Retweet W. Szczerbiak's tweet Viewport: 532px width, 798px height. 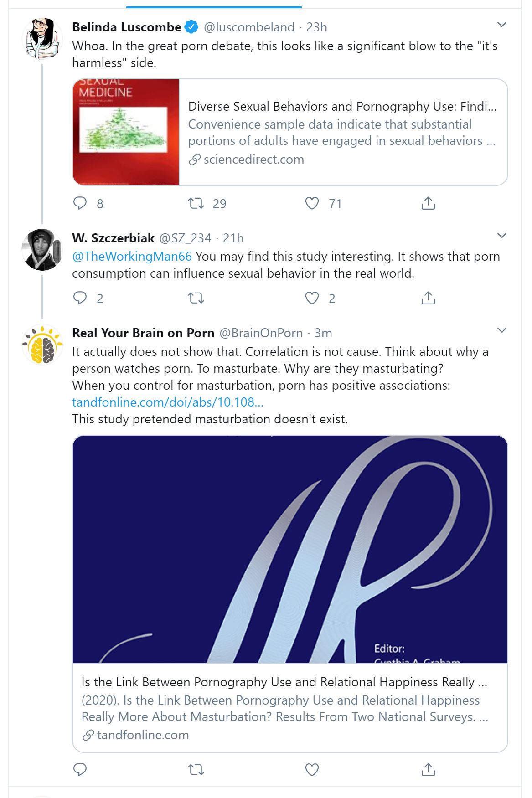(196, 298)
